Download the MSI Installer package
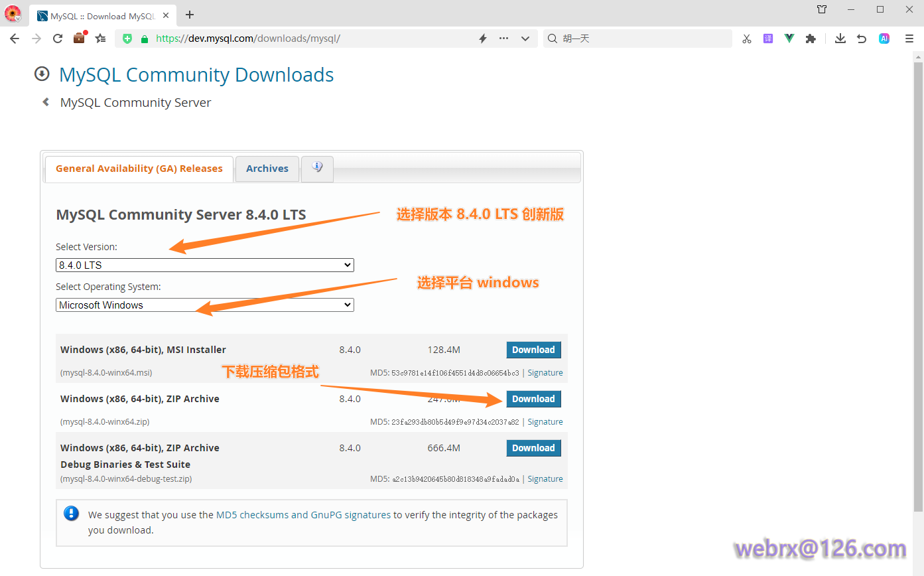This screenshot has height=576, width=924. coord(533,350)
